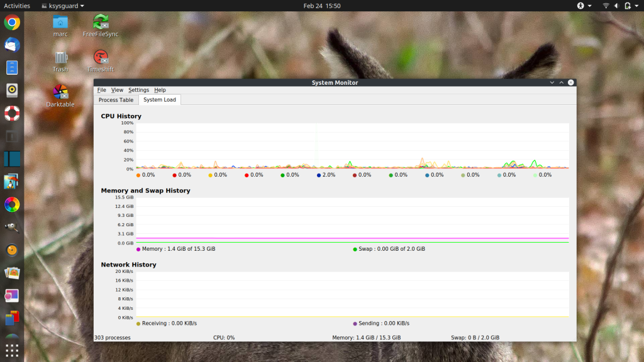Open the clock showing Feb 24 15:50
Image resolution: width=644 pixels, height=362 pixels.
tap(321, 6)
